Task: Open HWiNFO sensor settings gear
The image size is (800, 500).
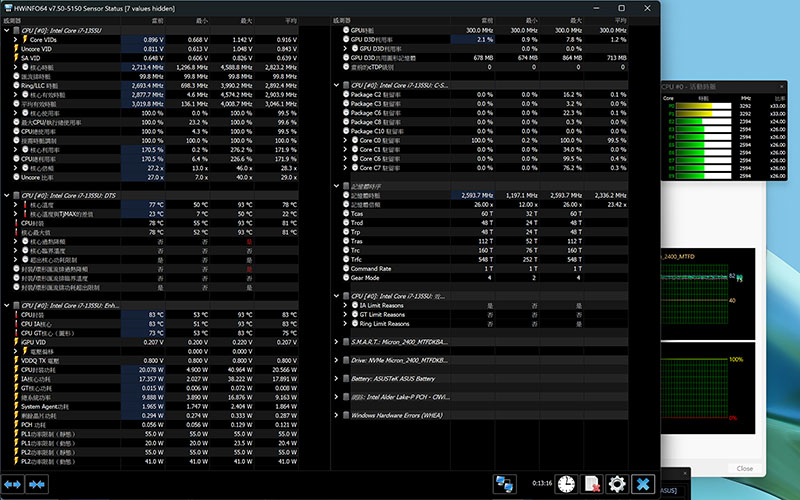Action: click(617, 484)
